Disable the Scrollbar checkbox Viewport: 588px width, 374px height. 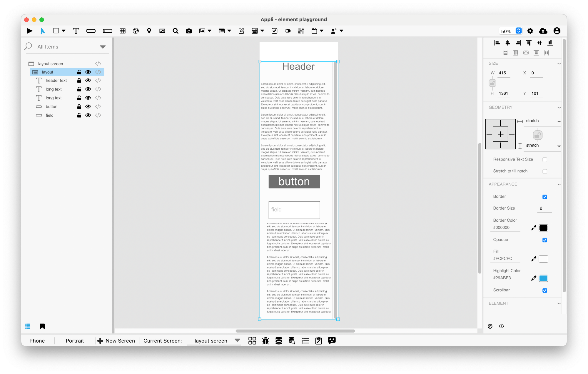pos(544,290)
